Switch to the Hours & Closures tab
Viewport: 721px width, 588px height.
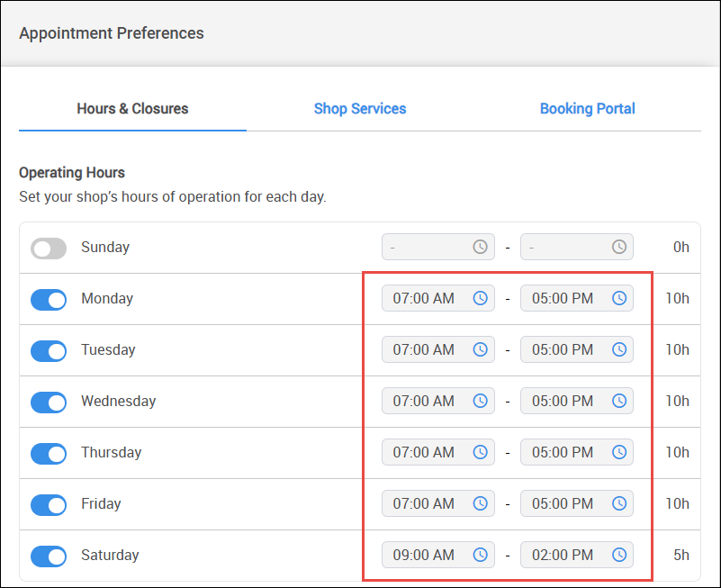click(132, 109)
